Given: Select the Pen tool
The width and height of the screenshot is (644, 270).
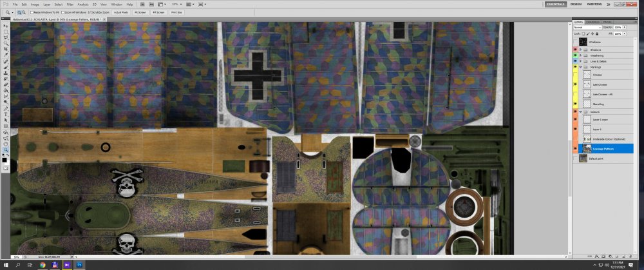Looking at the screenshot, I should pyautogui.click(x=6, y=108).
